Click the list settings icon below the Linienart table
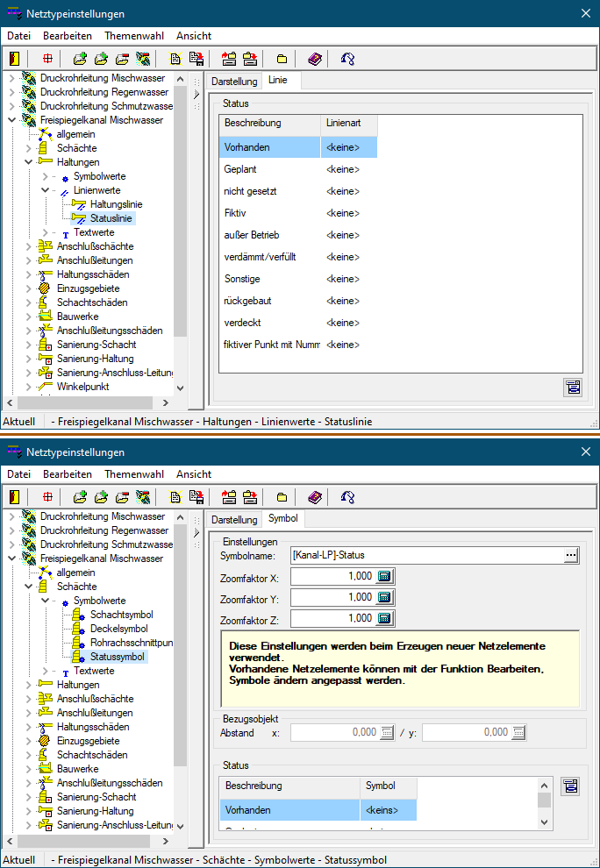The image size is (600, 868). coord(573,387)
